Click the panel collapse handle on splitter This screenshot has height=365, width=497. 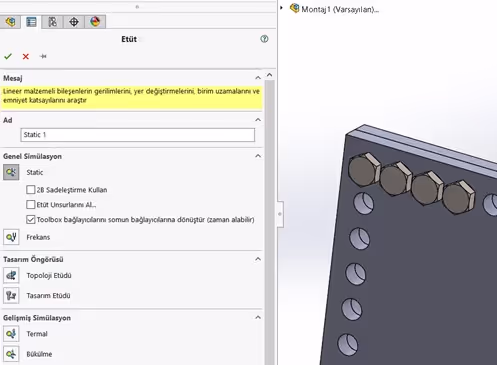[280, 214]
